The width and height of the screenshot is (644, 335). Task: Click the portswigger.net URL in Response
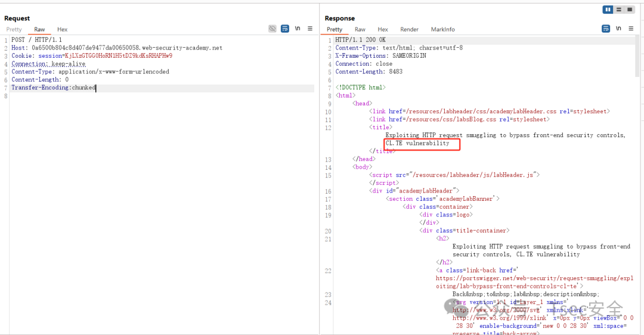[534, 282]
